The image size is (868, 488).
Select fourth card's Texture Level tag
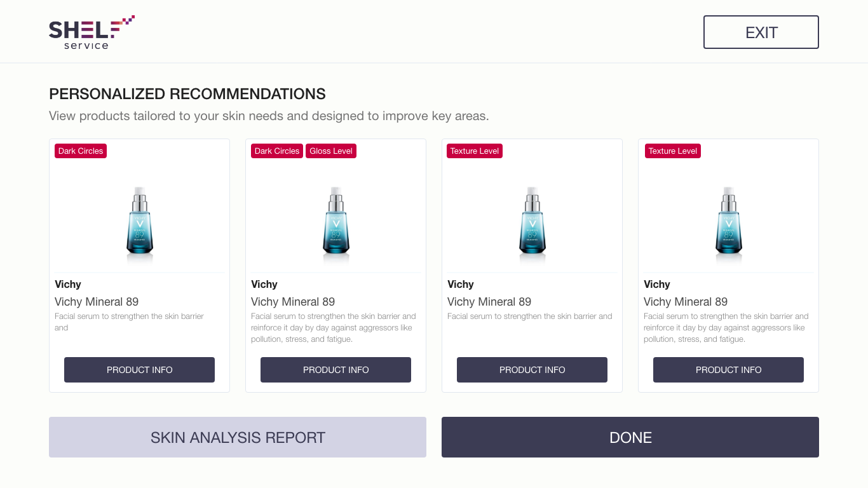[673, 151]
